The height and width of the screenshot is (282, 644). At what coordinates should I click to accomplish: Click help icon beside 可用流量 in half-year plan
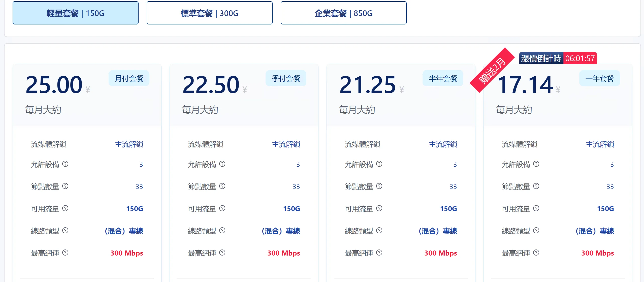click(x=379, y=208)
